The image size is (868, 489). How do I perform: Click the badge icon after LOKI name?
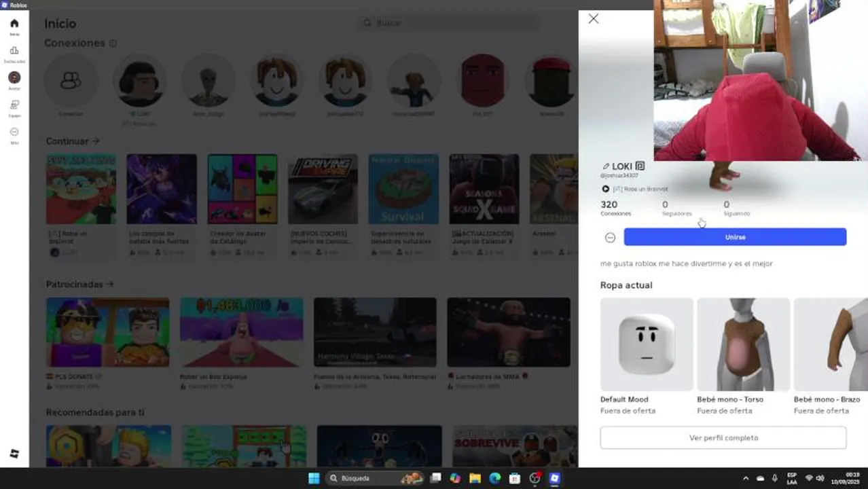(640, 166)
